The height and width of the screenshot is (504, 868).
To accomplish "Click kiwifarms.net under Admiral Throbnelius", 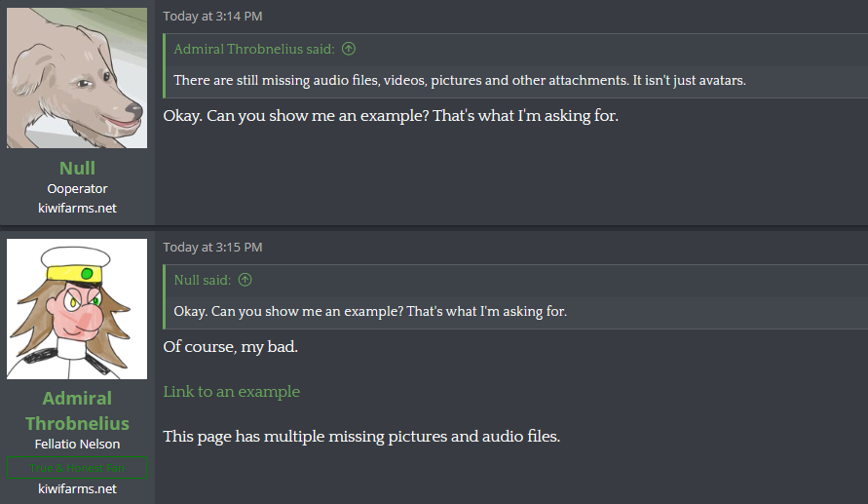I will click(77, 488).
